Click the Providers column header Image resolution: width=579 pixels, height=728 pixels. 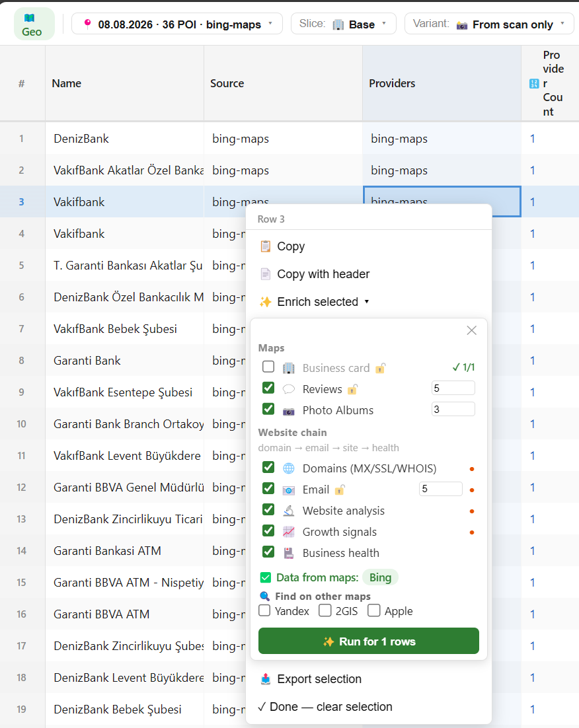tap(442, 84)
